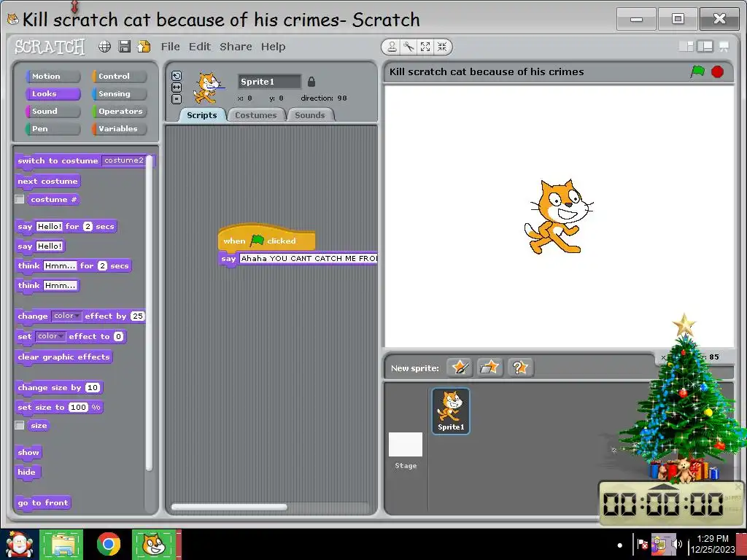Switch to small stage view mode
The height and width of the screenshot is (560, 747).
tap(686, 46)
